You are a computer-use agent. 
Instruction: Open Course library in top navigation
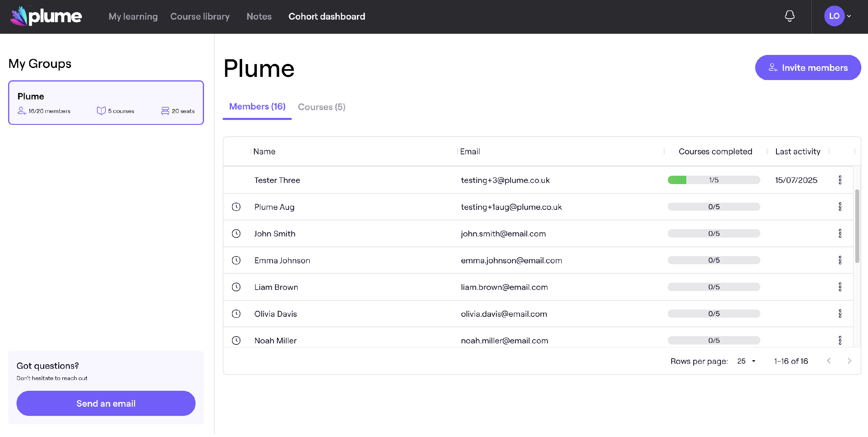click(x=200, y=16)
